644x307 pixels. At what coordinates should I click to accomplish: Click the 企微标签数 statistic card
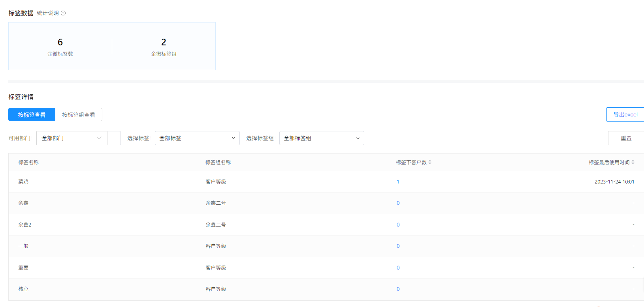pos(60,47)
